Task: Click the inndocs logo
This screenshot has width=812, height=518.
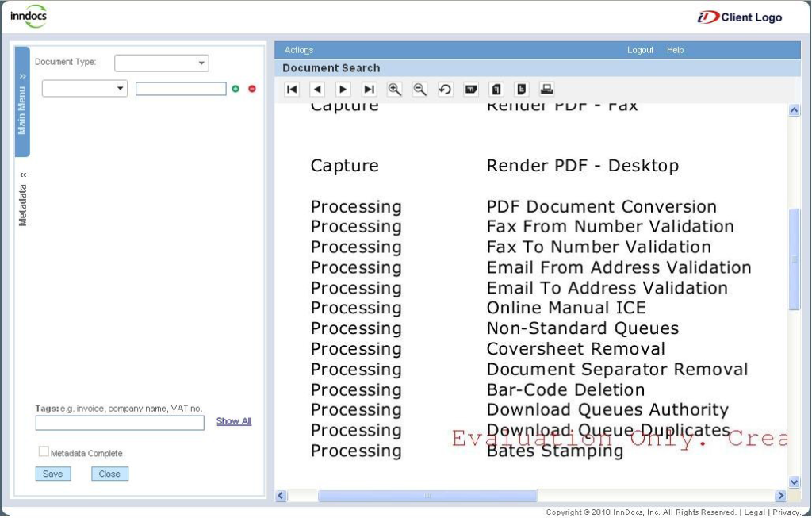Action: 29,16
